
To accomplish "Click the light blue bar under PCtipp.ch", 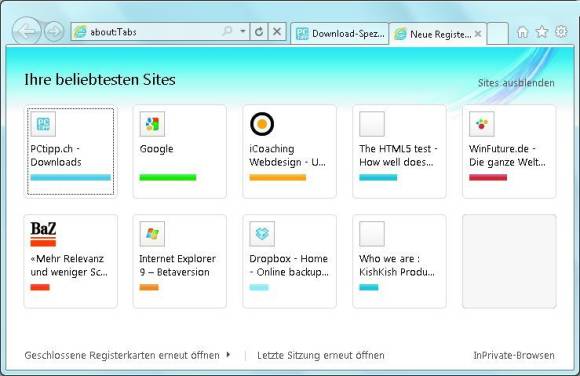I will [x=71, y=178].
